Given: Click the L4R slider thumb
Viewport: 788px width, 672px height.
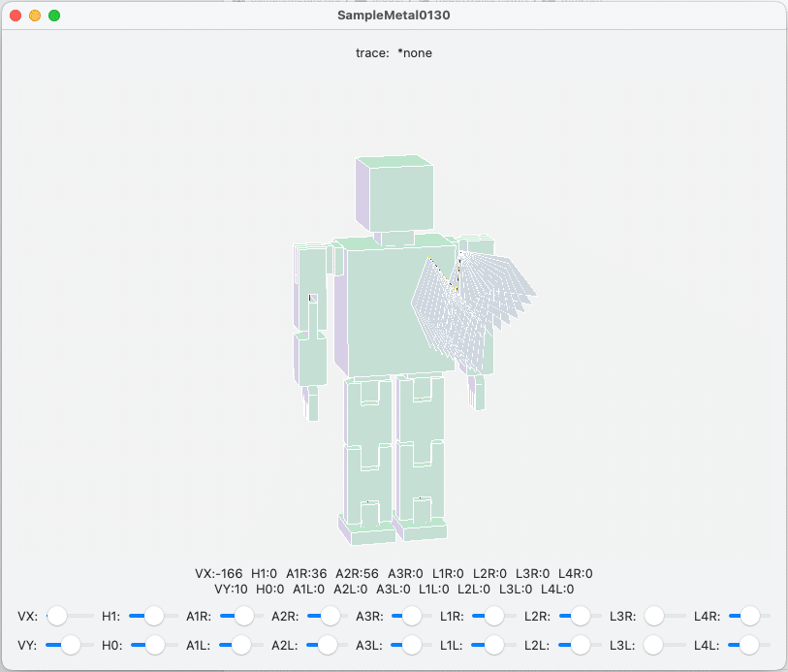Looking at the screenshot, I should (749, 616).
